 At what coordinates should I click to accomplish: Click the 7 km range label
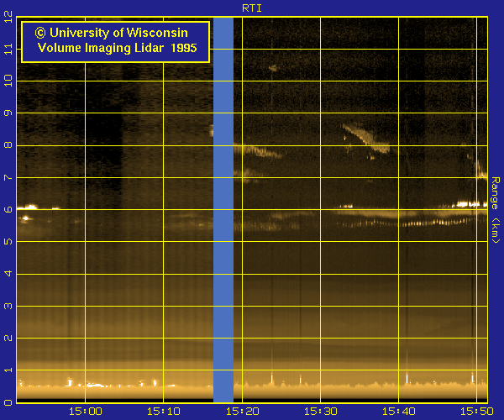coord(8,177)
